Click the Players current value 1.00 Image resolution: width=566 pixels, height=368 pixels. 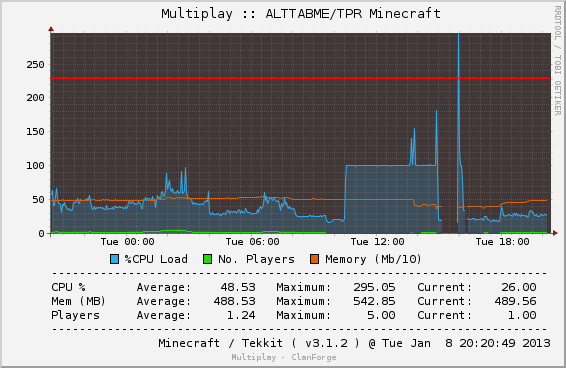click(x=522, y=315)
